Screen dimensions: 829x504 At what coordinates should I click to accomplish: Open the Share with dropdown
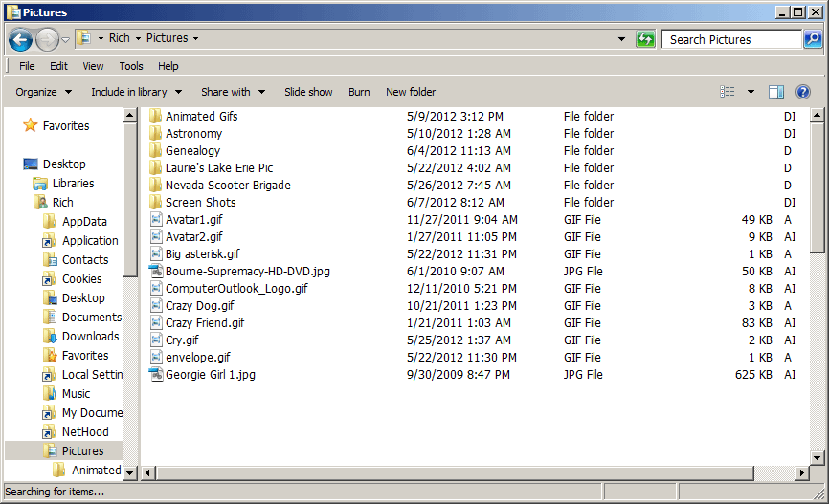coord(232,92)
